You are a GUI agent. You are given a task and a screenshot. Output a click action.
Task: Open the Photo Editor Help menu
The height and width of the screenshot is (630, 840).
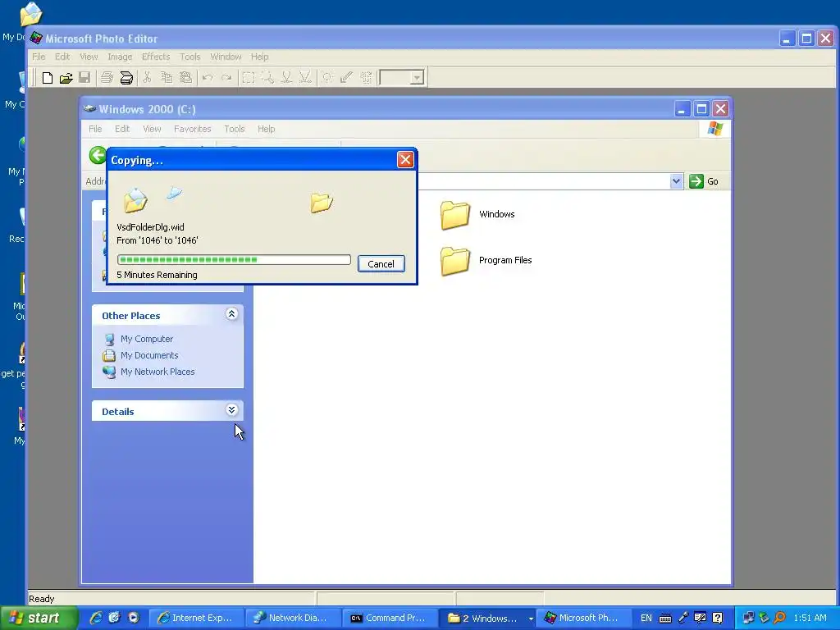[x=259, y=57]
